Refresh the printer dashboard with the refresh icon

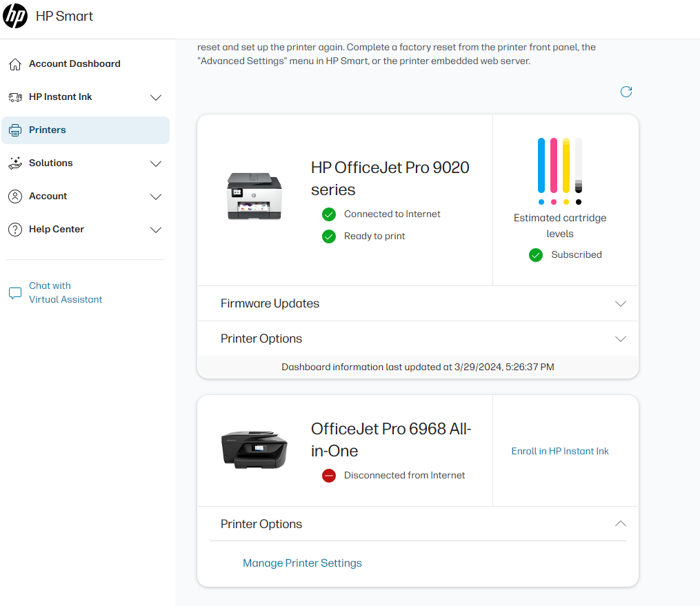point(626,92)
